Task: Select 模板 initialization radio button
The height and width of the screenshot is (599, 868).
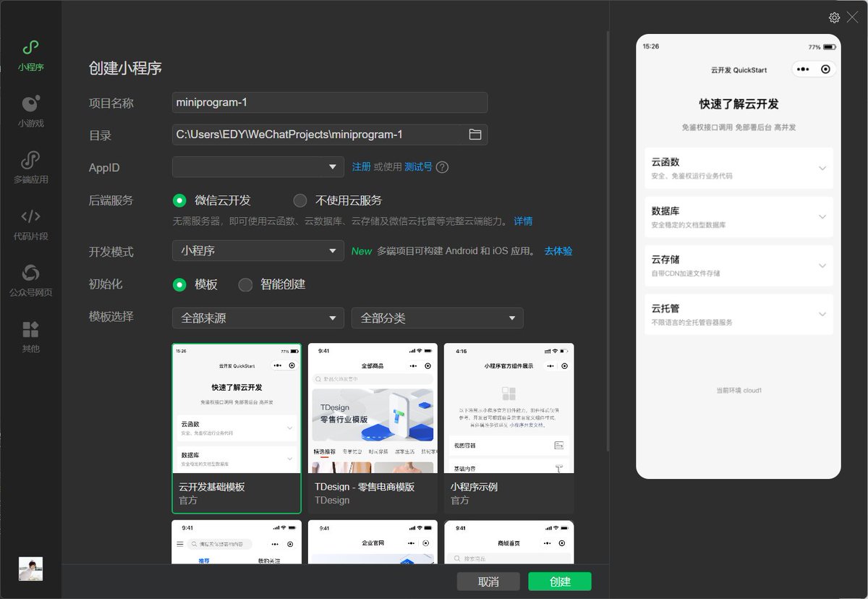Action: [x=179, y=284]
